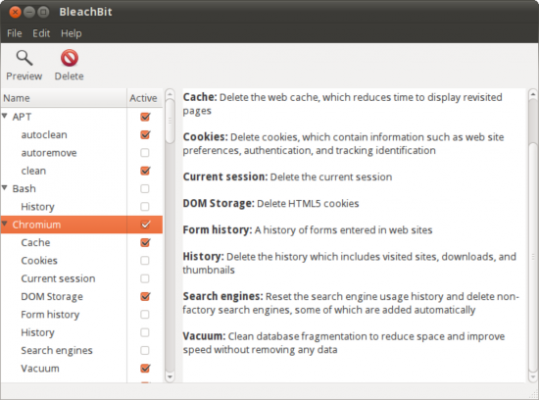
Task: Click the scroll-down arrow of the cleaner list
Action: [170, 377]
